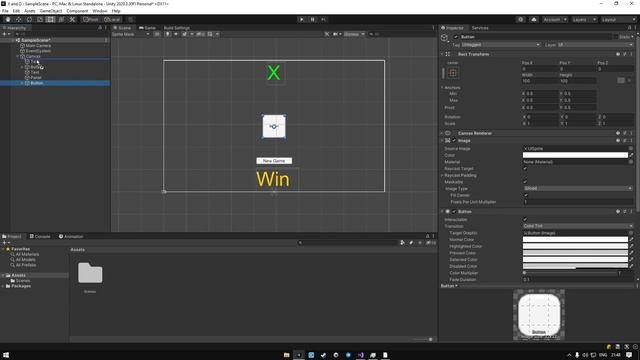Viewport: 640px width, 360px height.
Task: Select the Hand tool in toolbar
Action: [8, 19]
